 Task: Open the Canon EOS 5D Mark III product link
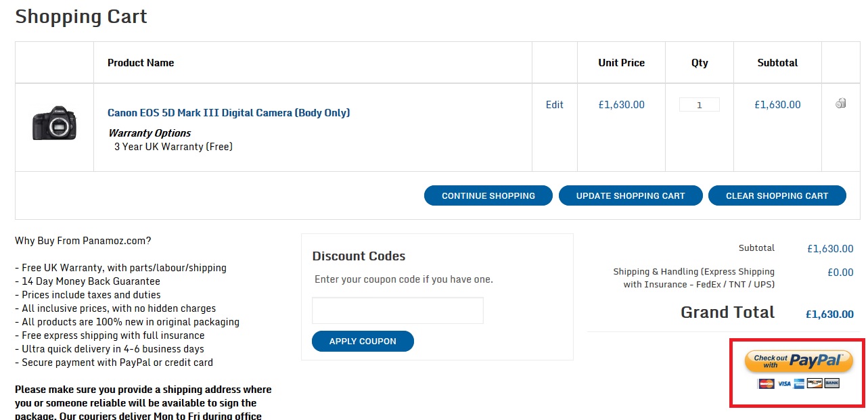pos(229,113)
